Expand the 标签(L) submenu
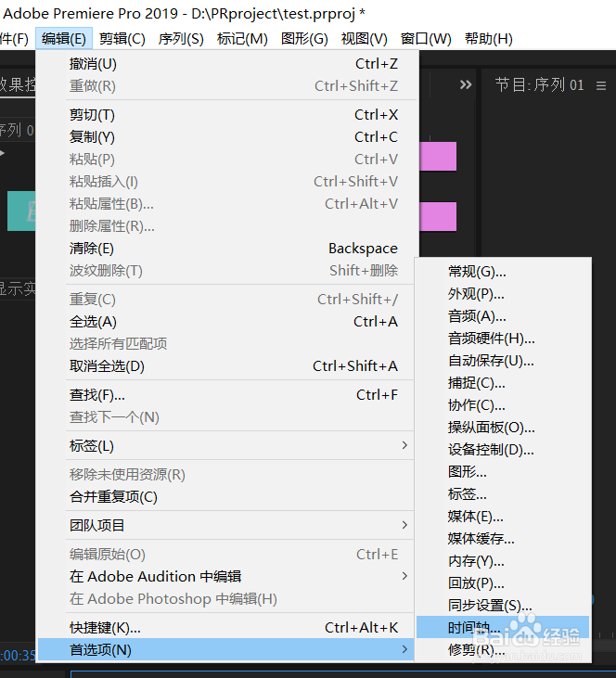Image resolution: width=616 pixels, height=678 pixels. (225, 445)
